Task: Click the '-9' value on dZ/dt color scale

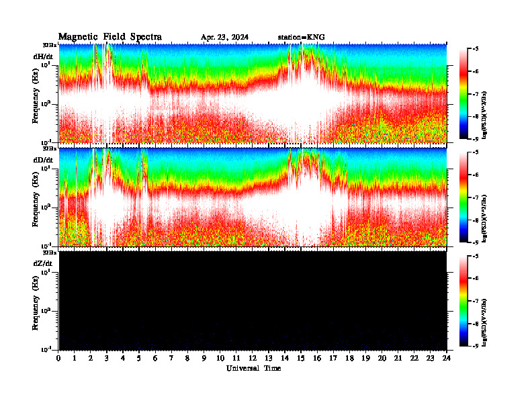Action: pos(475,346)
